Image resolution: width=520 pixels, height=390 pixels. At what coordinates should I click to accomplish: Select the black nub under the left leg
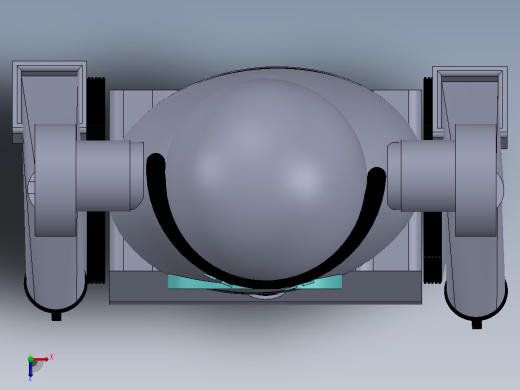tap(56, 316)
